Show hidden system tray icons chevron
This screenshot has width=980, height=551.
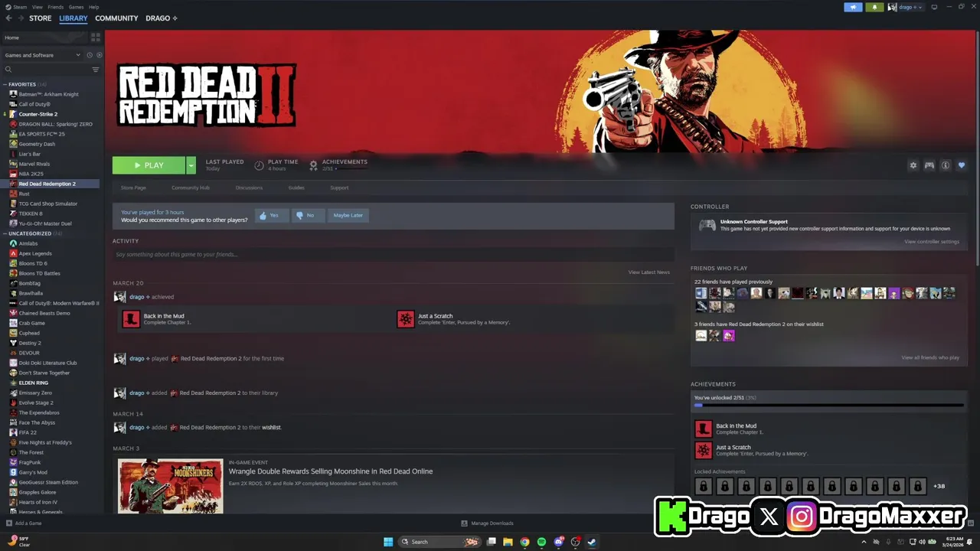[x=864, y=542]
